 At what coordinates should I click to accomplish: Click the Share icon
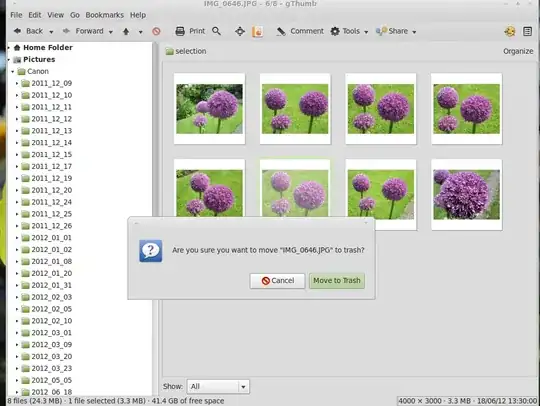tap(381, 31)
